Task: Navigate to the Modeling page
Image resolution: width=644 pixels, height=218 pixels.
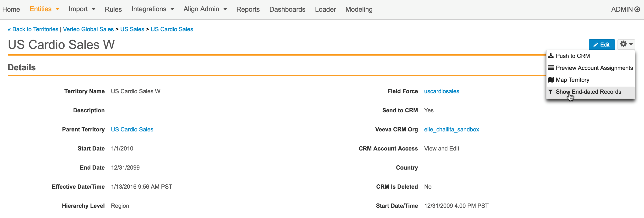Action: click(x=359, y=9)
